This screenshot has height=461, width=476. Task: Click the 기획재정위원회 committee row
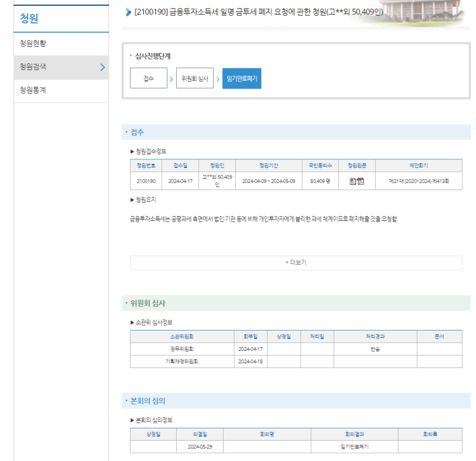182,361
